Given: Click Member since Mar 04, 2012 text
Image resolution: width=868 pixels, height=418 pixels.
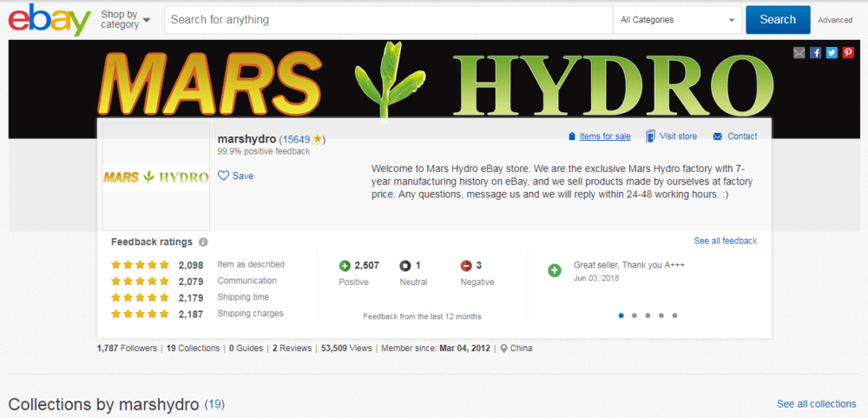Looking at the screenshot, I should (436, 348).
